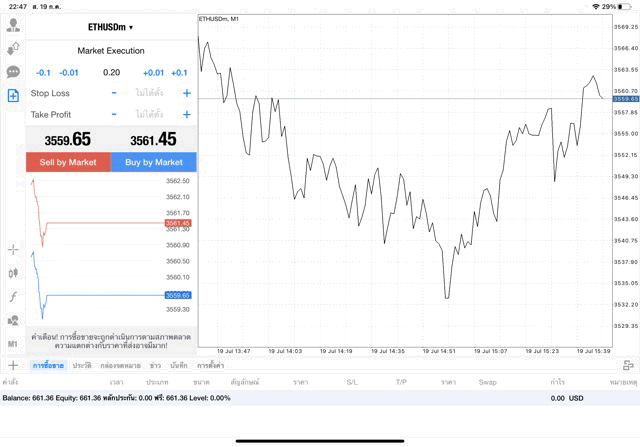The image size is (640, 447).
Task: Open the ETHUSDm symbol dropdown
Action: coord(111,27)
